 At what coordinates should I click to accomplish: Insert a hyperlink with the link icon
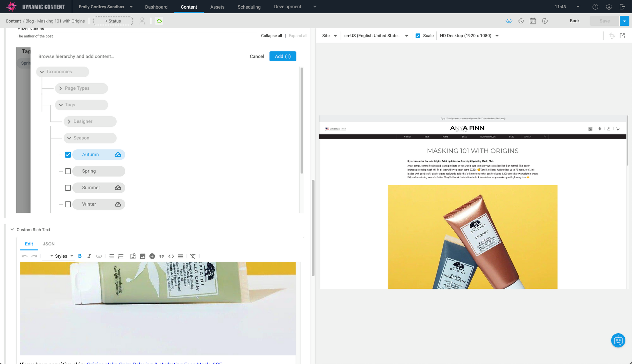click(99, 256)
